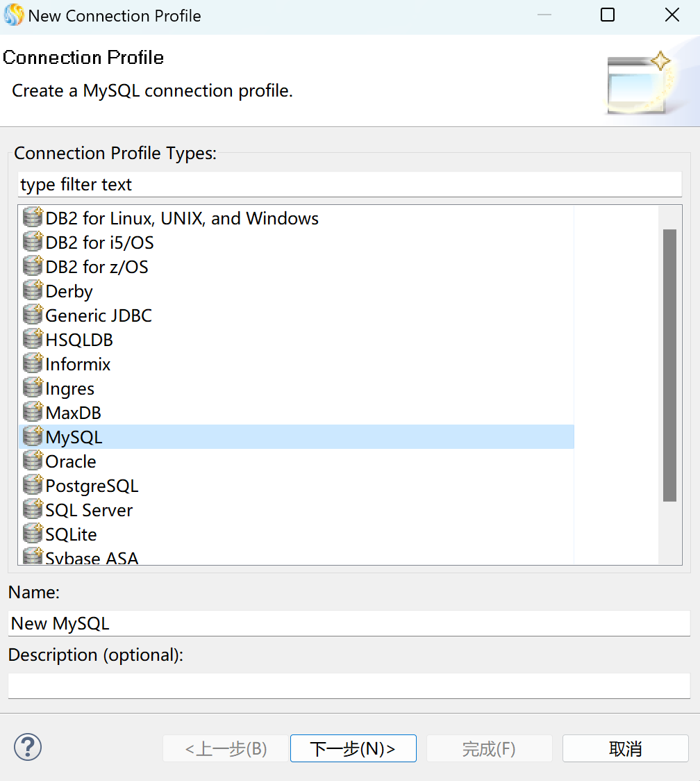Click the Description (optional) input field
The image size is (700, 781).
[x=349, y=685]
